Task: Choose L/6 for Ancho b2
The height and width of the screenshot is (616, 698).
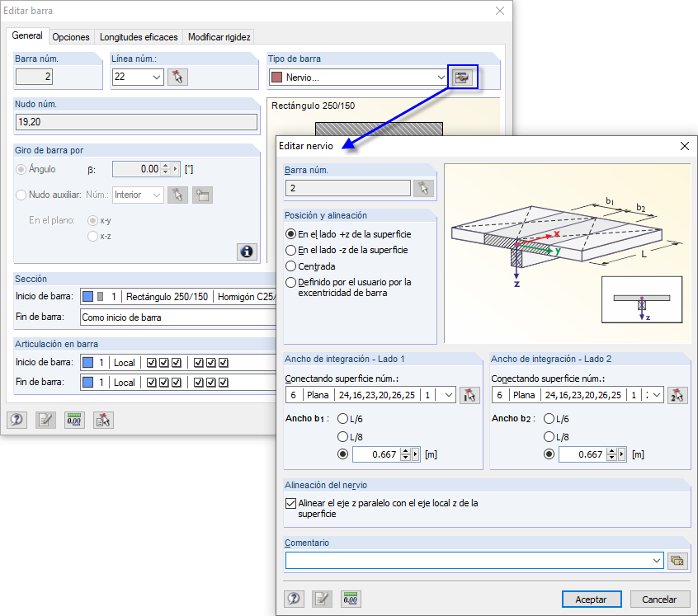Action: tap(549, 419)
